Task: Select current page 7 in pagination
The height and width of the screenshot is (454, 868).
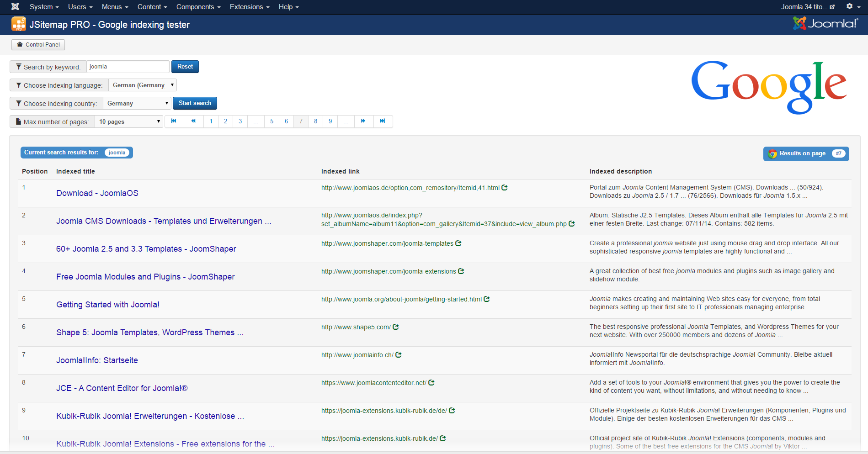Action: click(301, 121)
